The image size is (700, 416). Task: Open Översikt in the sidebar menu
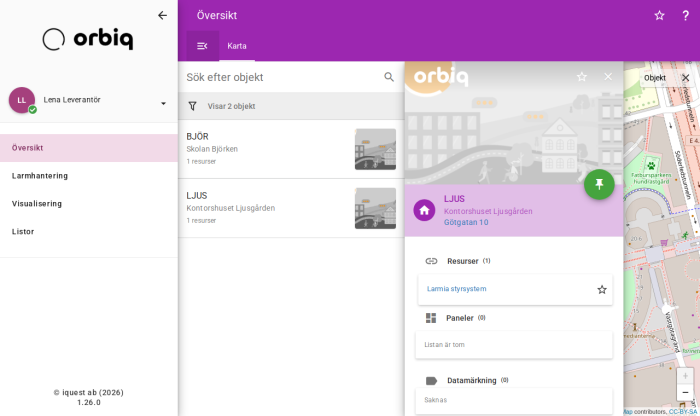coord(89,148)
